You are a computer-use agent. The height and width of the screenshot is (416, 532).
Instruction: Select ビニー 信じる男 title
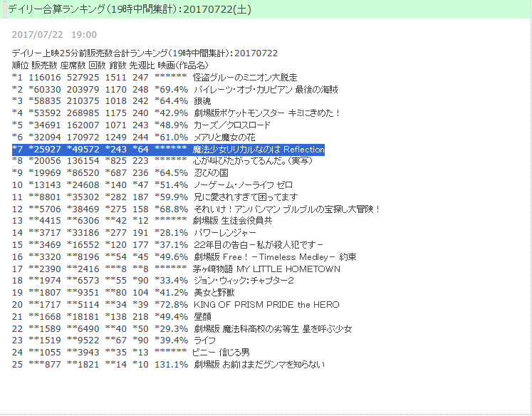pos(221,353)
